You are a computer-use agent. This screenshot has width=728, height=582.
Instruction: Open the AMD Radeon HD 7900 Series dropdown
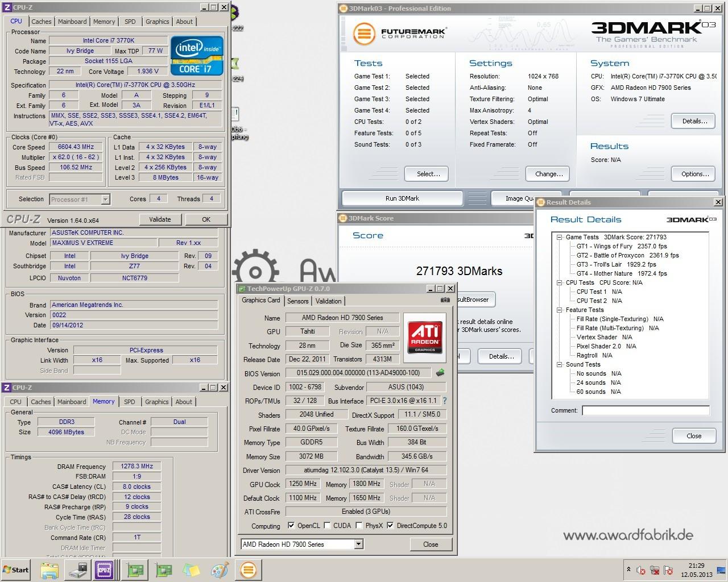pos(358,544)
